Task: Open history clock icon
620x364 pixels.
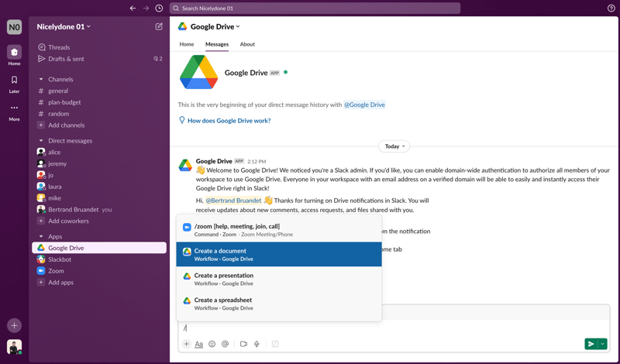Action: 159,9
